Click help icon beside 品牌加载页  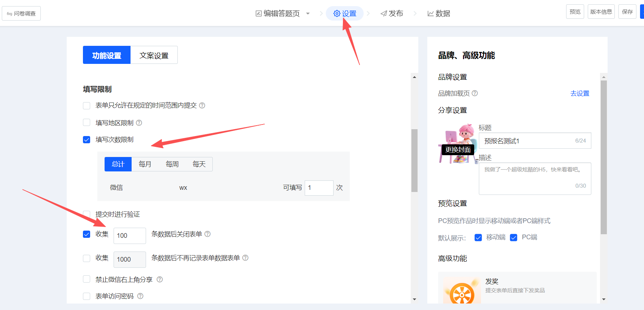click(x=475, y=93)
